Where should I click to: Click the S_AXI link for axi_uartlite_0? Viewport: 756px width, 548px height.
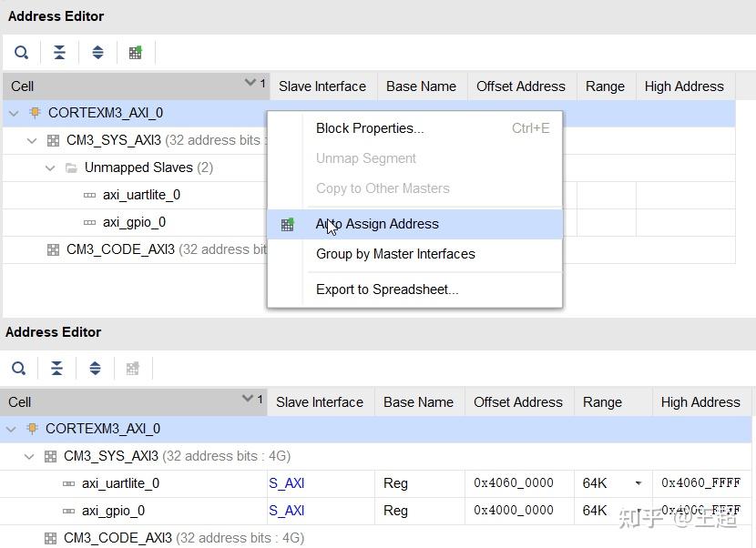[287, 483]
